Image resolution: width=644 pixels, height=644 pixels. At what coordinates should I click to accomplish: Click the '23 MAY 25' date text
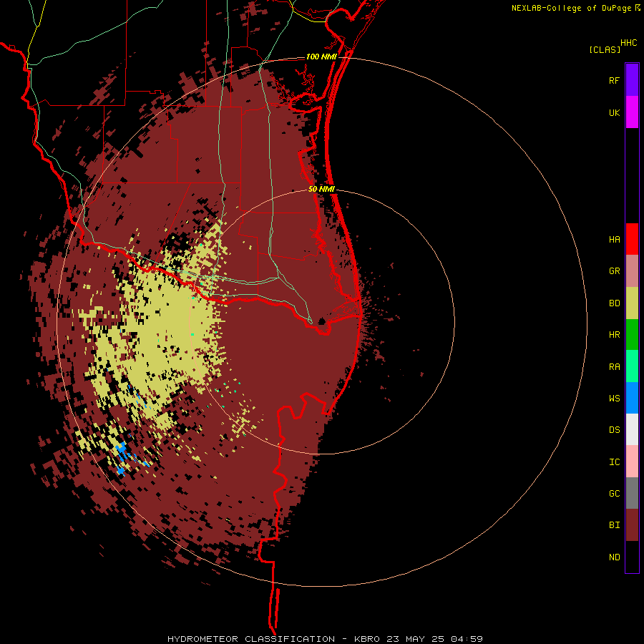click(415, 639)
